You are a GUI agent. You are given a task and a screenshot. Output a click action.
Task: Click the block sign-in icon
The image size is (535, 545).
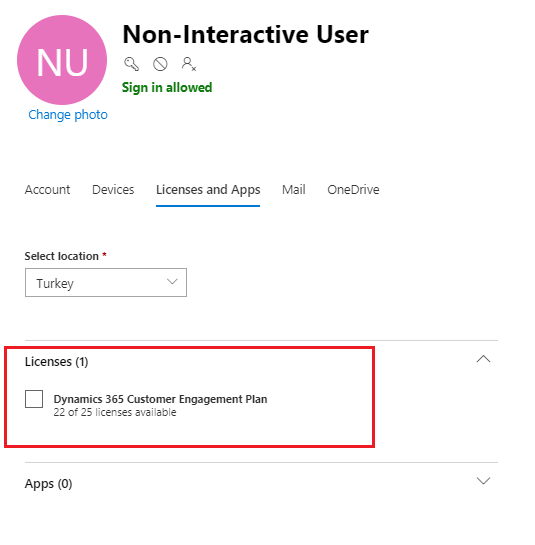160,64
